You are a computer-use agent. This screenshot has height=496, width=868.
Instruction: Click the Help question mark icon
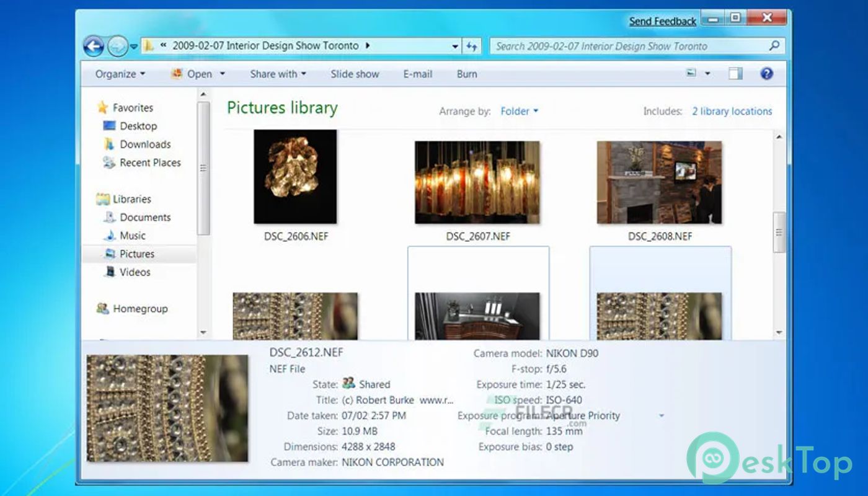(766, 74)
